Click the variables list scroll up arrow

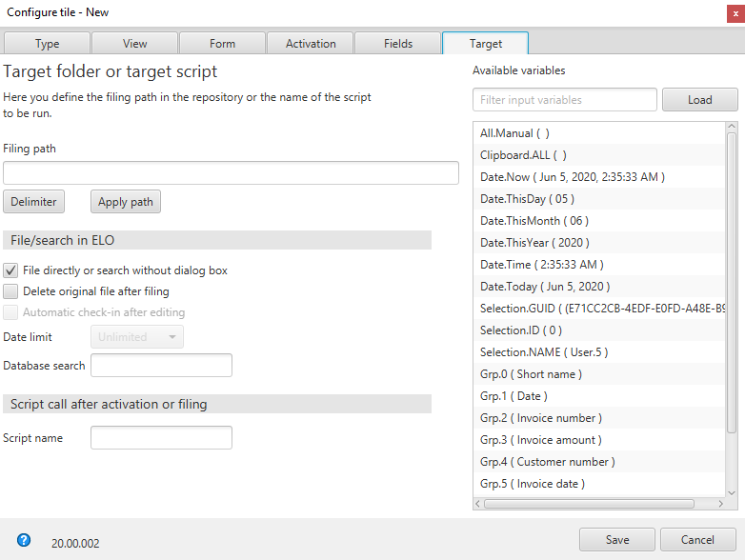(732, 127)
